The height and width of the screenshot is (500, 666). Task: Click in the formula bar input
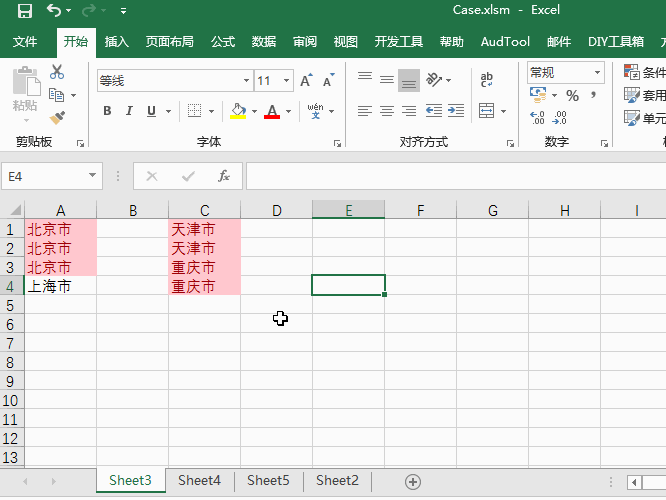456,176
